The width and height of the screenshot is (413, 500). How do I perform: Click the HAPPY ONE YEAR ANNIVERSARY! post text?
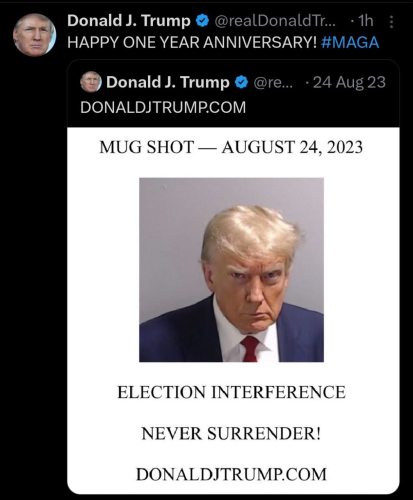(x=192, y=43)
